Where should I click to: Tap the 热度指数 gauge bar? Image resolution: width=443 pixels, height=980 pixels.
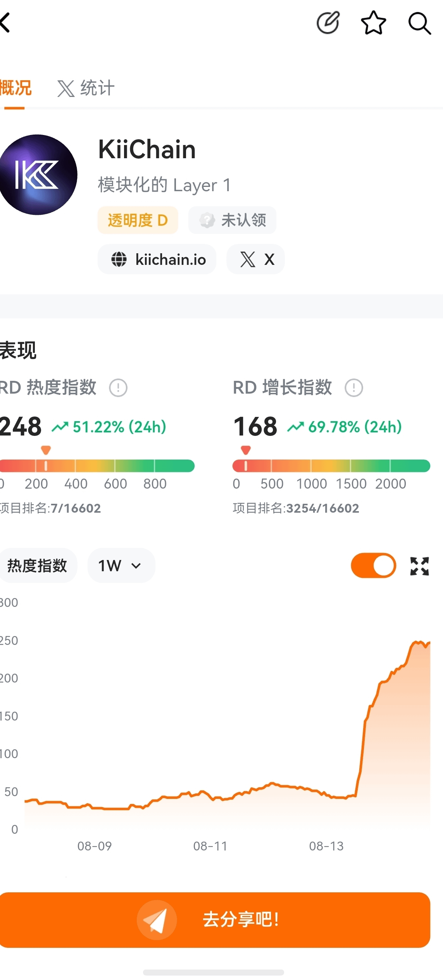tap(97, 466)
